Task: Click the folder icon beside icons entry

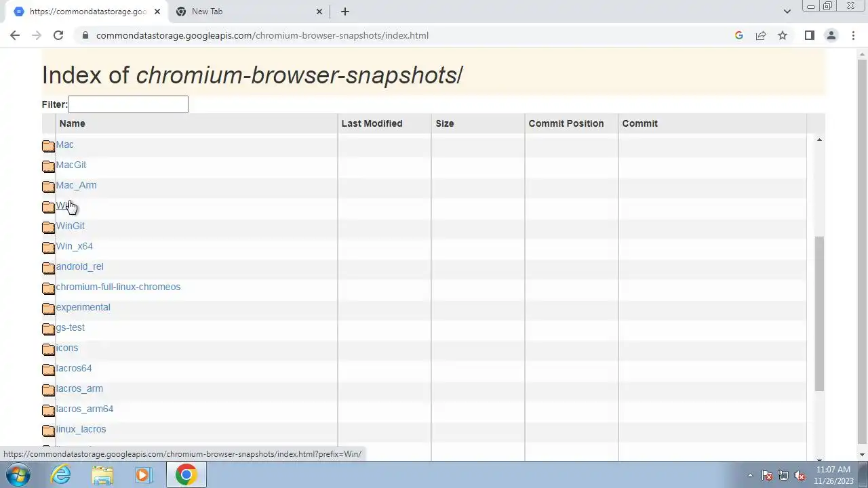Action: [48, 349]
